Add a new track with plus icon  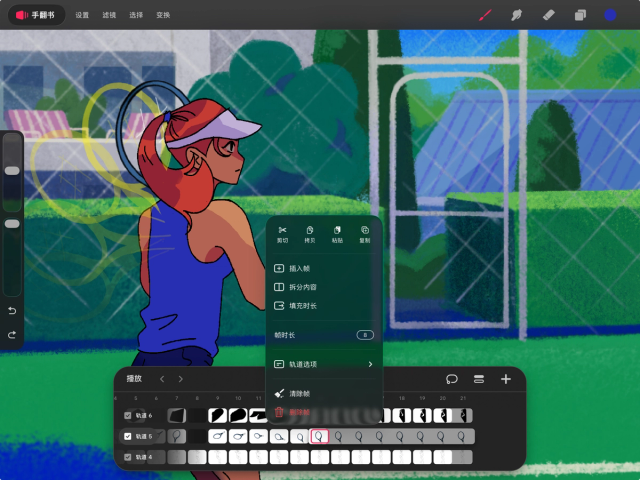(506, 379)
